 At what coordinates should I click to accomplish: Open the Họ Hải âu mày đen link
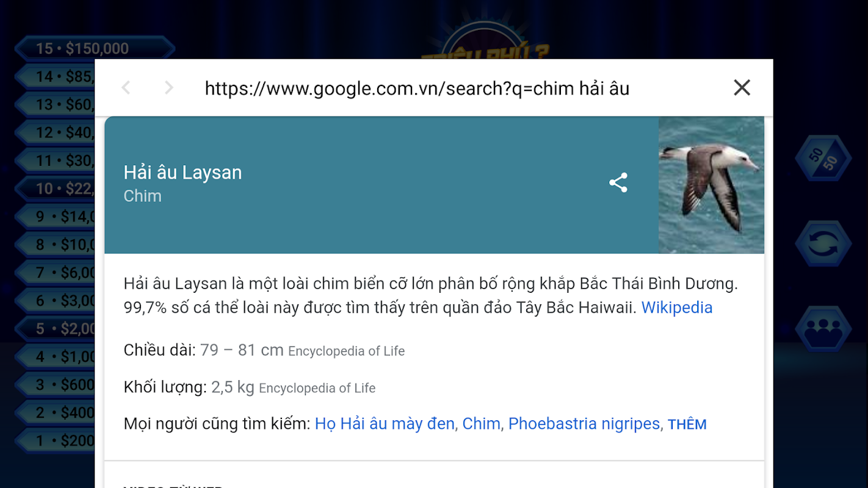tap(385, 423)
